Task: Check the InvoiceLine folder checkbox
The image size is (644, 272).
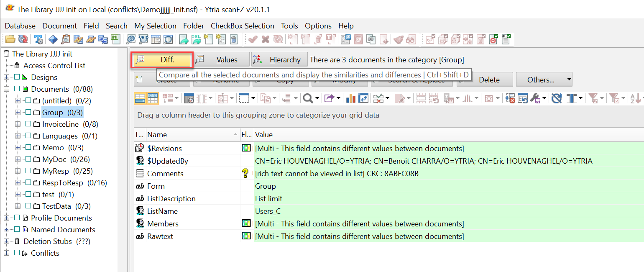Action: click(28, 124)
